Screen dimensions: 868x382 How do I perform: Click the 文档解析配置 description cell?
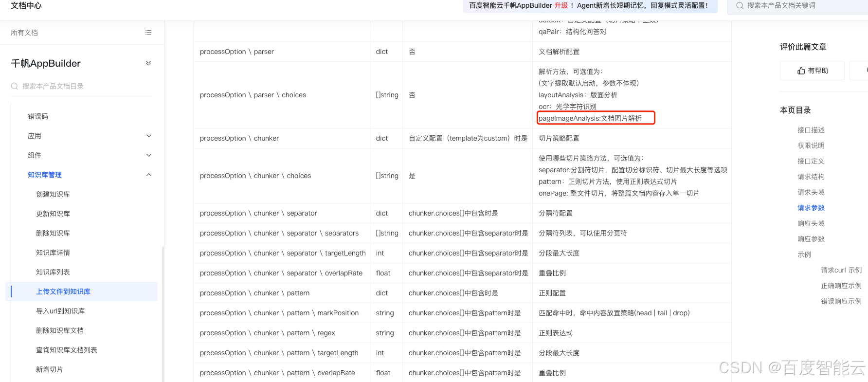(632, 52)
